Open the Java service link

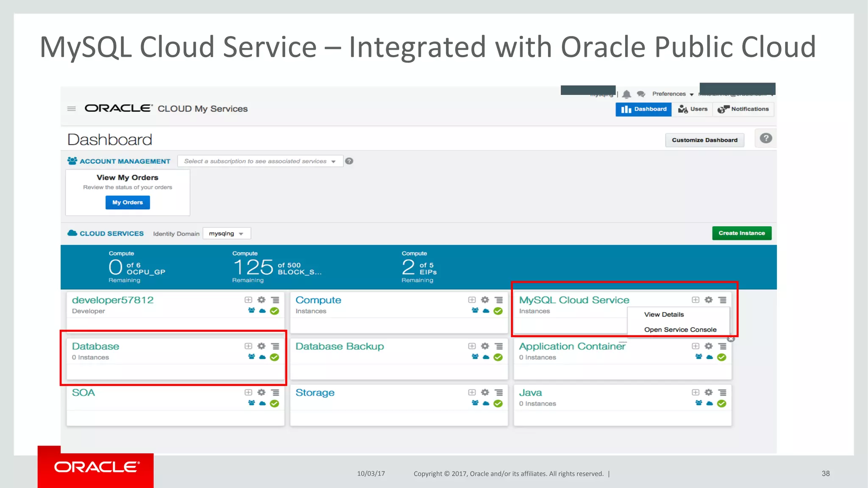pos(530,393)
